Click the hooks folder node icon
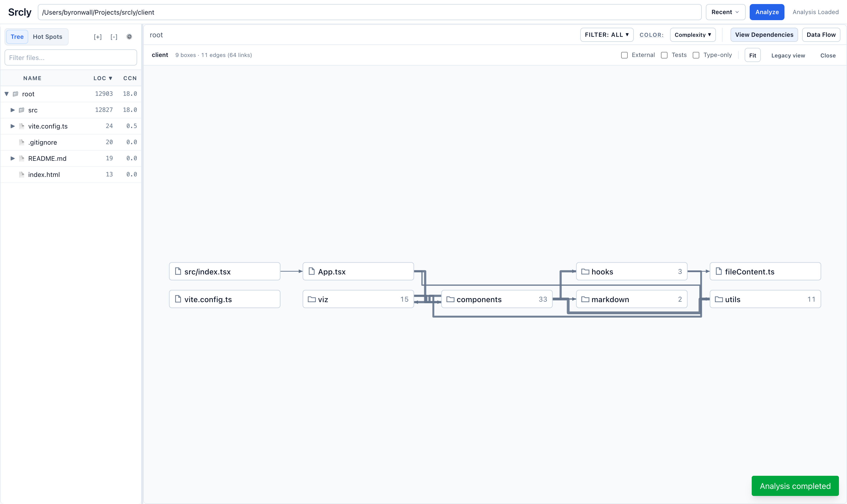Viewport: 847px width, 504px height. (585, 271)
